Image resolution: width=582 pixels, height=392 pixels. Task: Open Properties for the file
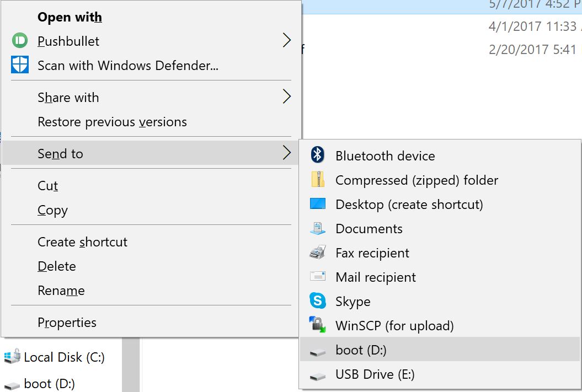tap(67, 323)
